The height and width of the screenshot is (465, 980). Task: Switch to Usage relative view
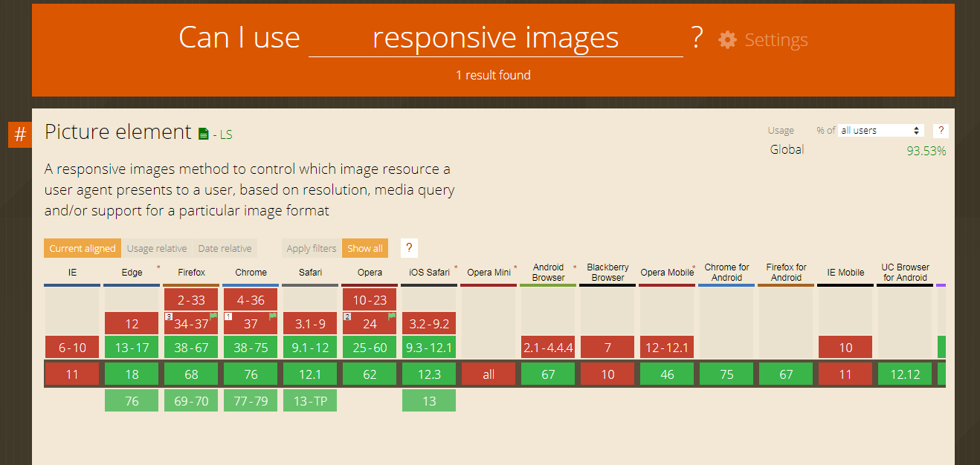point(156,247)
